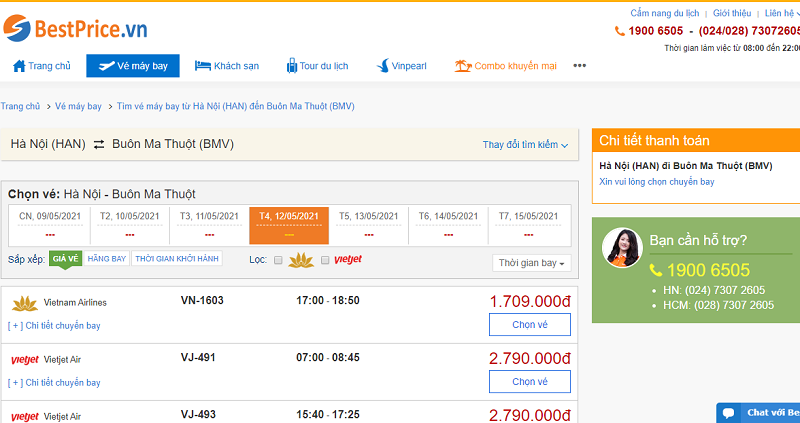Click HCM: (028) 7307 2605 number

(719, 305)
